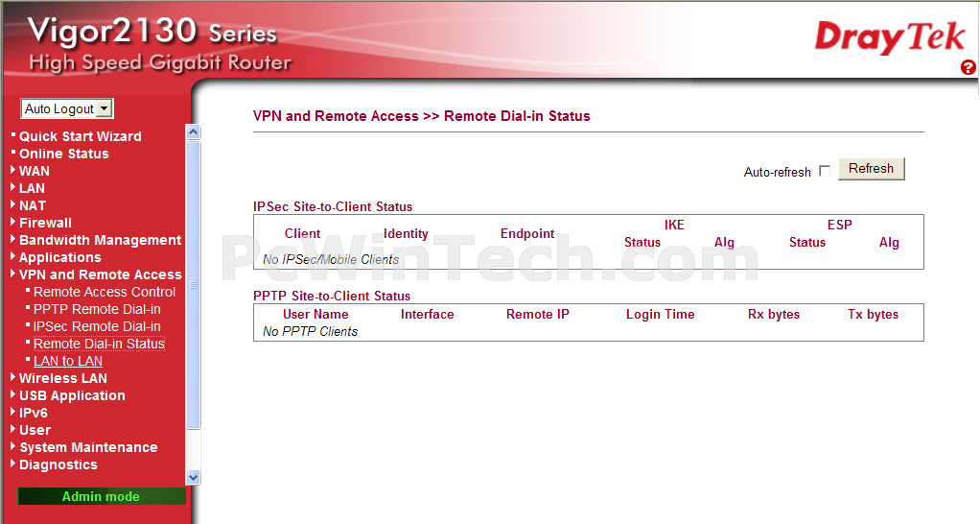Open Online Status page
The width and height of the screenshot is (980, 524).
(63, 154)
